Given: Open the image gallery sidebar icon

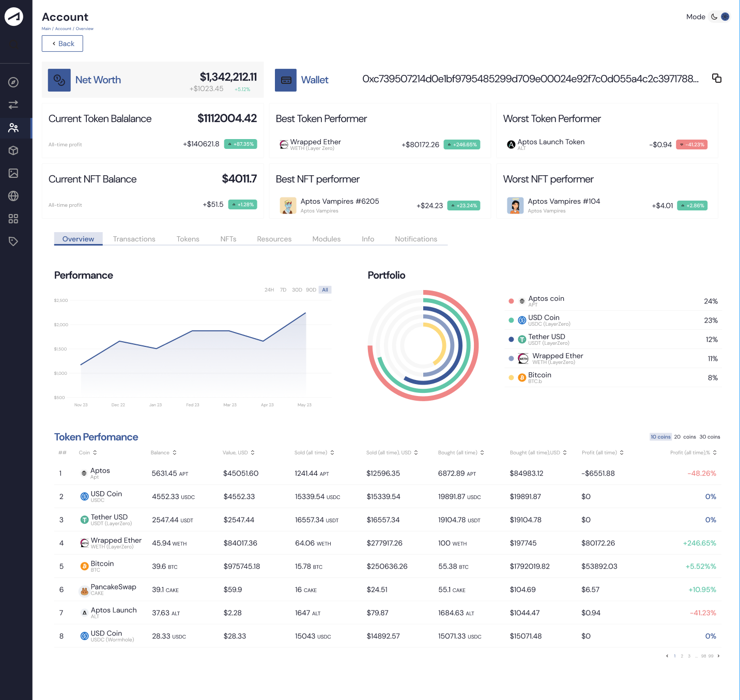Looking at the screenshot, I should (13, 173).
